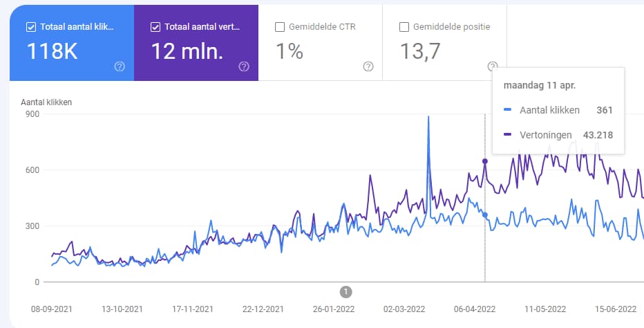Open help icon on Gemiddelde CTR card

(x=368, y=66)
